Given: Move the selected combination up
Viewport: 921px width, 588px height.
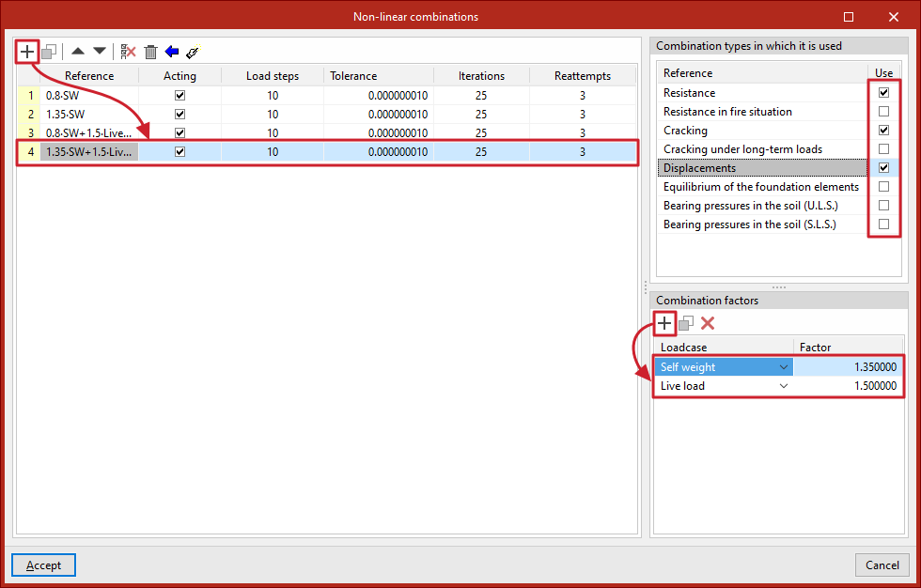Looking at the screenshot, I should (77, 52).
